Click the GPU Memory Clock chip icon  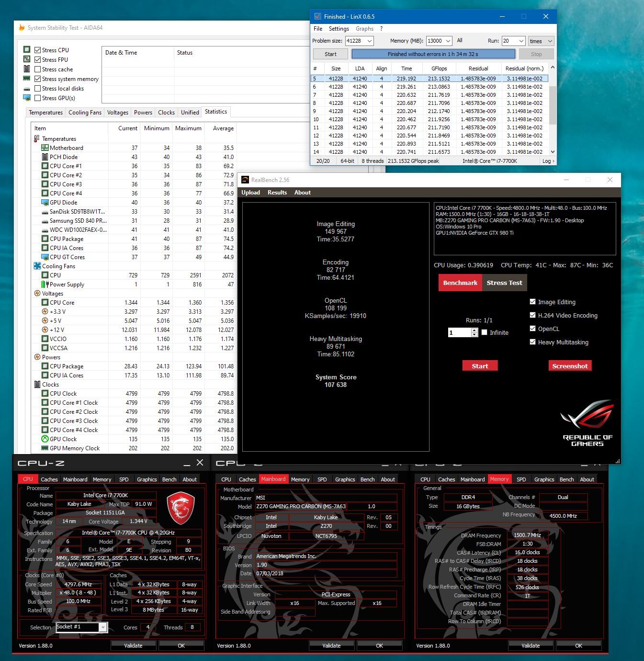[x=45, y=448]
